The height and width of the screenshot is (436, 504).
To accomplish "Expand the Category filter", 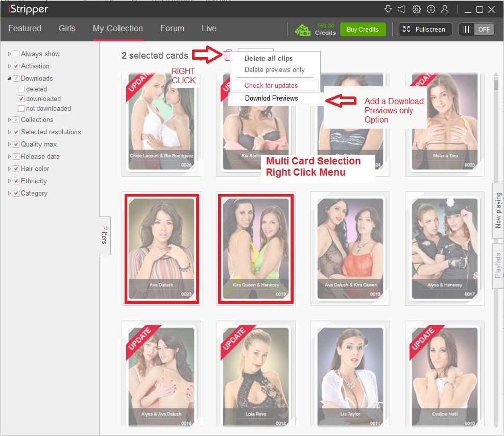I will 9,193.
